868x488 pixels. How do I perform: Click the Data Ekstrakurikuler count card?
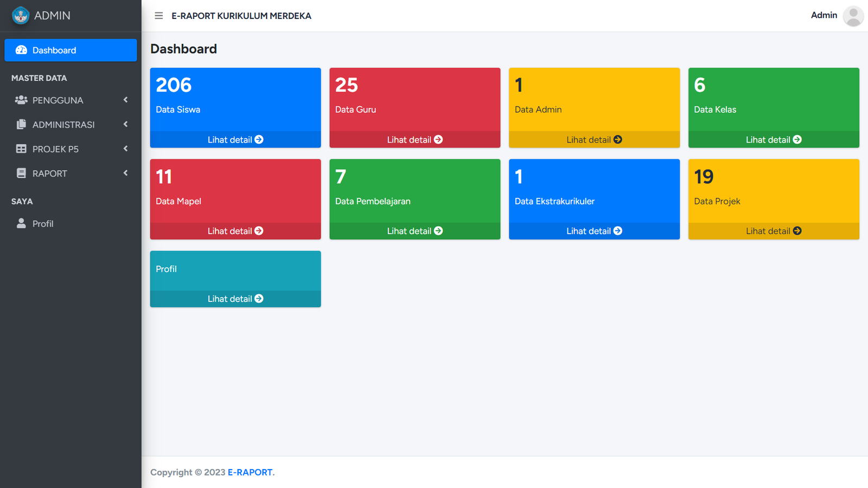[594, 190]
